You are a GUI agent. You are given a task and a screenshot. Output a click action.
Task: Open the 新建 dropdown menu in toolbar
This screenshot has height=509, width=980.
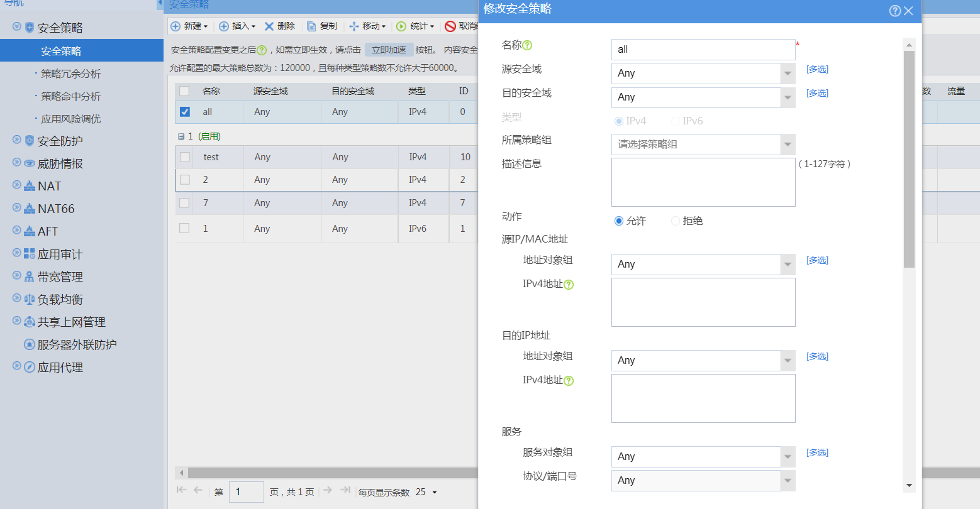189,26
